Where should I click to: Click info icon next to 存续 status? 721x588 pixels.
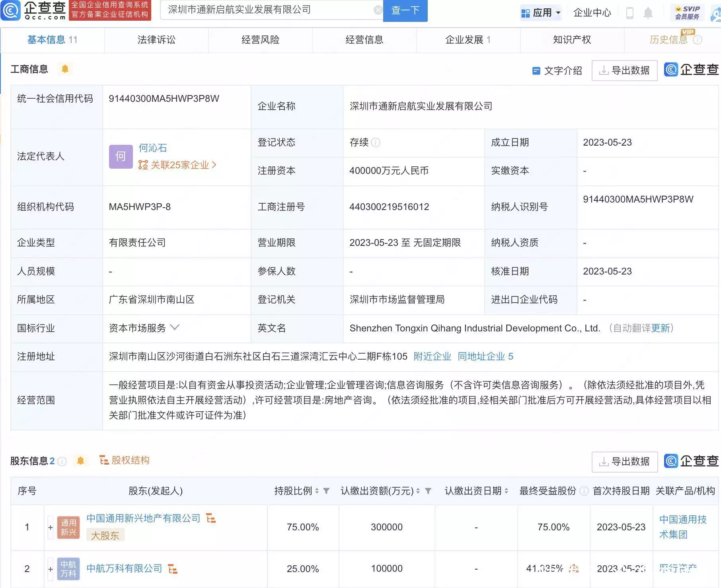(x=376, y=142)
